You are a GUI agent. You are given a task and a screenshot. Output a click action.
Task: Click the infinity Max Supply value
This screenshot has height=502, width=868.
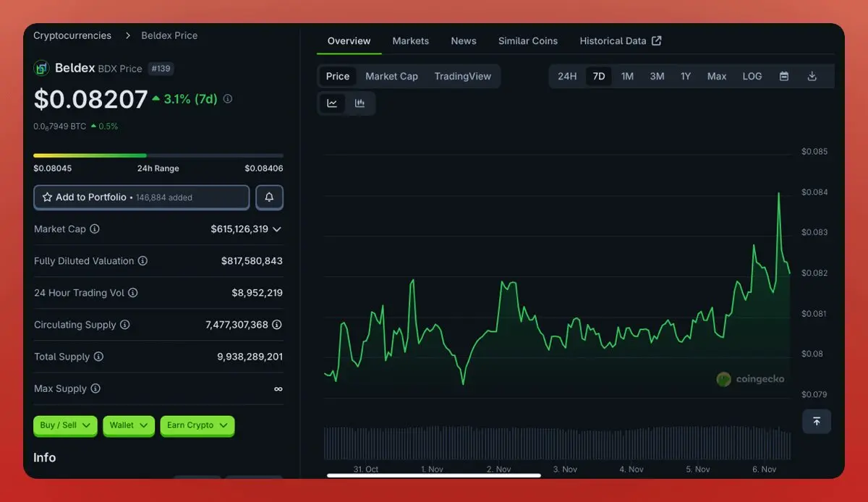click(x=278, y=388)
